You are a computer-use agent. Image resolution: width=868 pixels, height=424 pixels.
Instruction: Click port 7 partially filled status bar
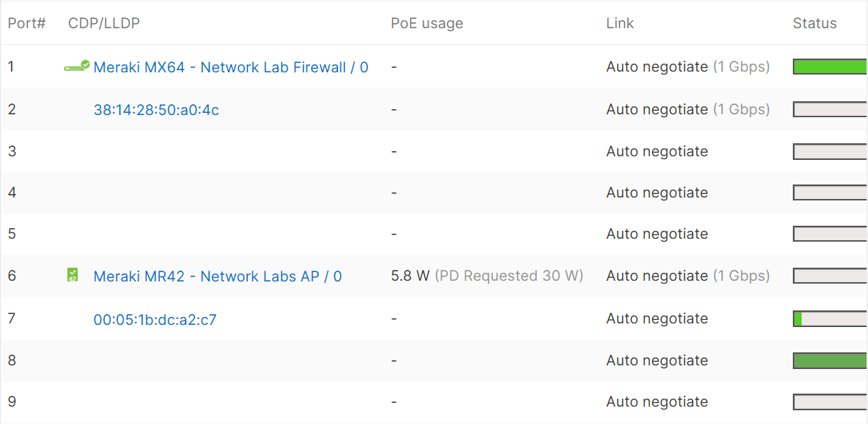point(830,318)
